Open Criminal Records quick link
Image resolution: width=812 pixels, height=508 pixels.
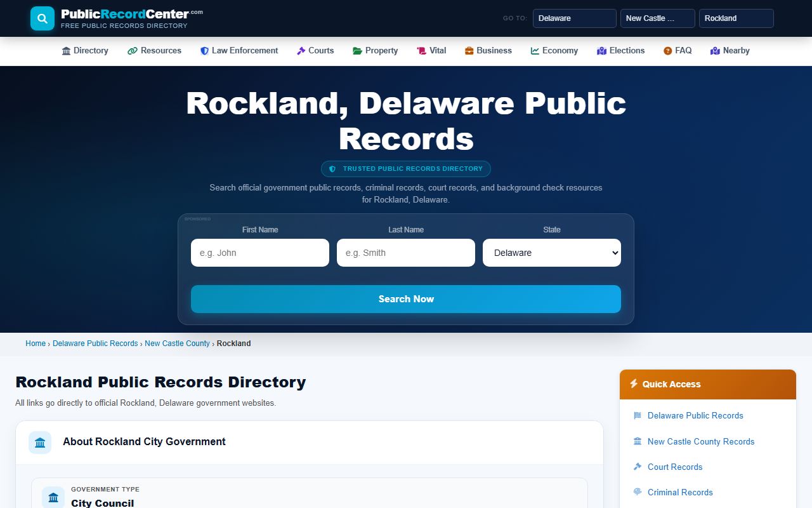pos(680,492)
